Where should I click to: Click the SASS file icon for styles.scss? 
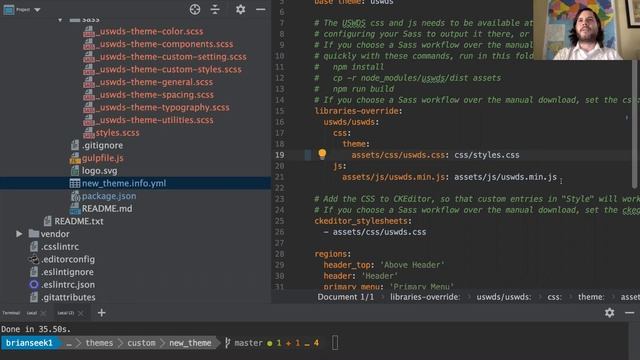tap(89, 133)
